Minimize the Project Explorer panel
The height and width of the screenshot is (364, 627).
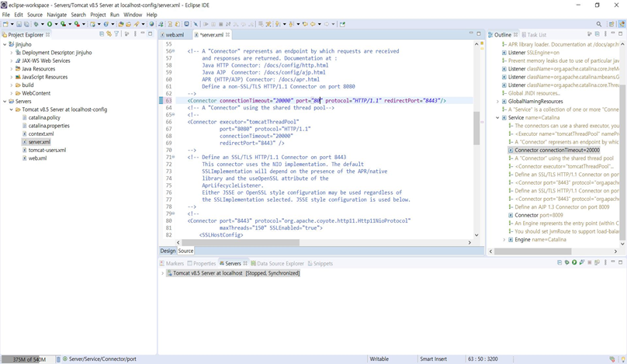[143, 33]
